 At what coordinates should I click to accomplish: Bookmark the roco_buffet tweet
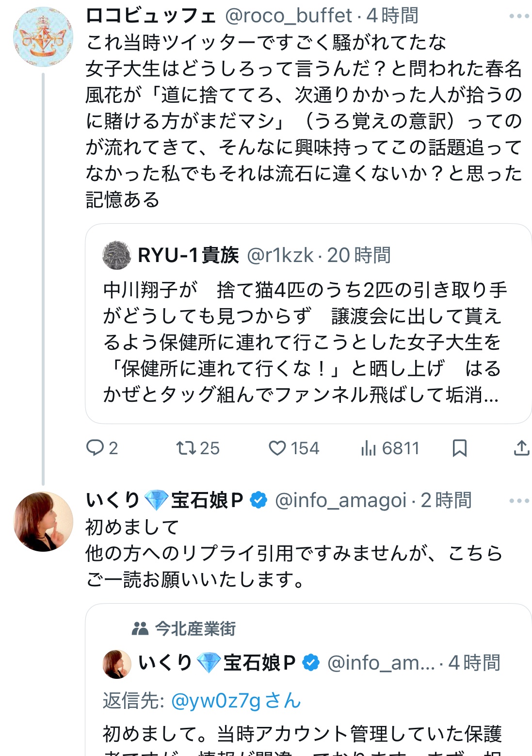tap(459, 447)
